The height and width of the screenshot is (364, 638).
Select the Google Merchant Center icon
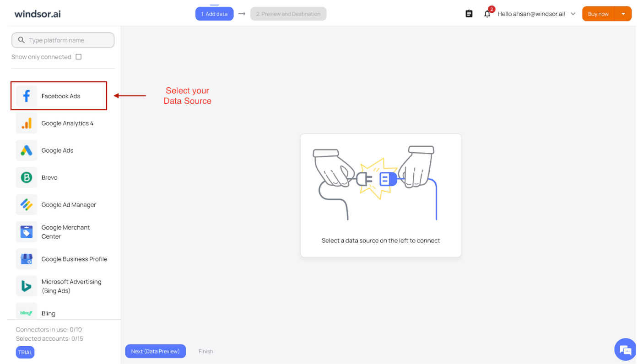click(x=27, y=232)
